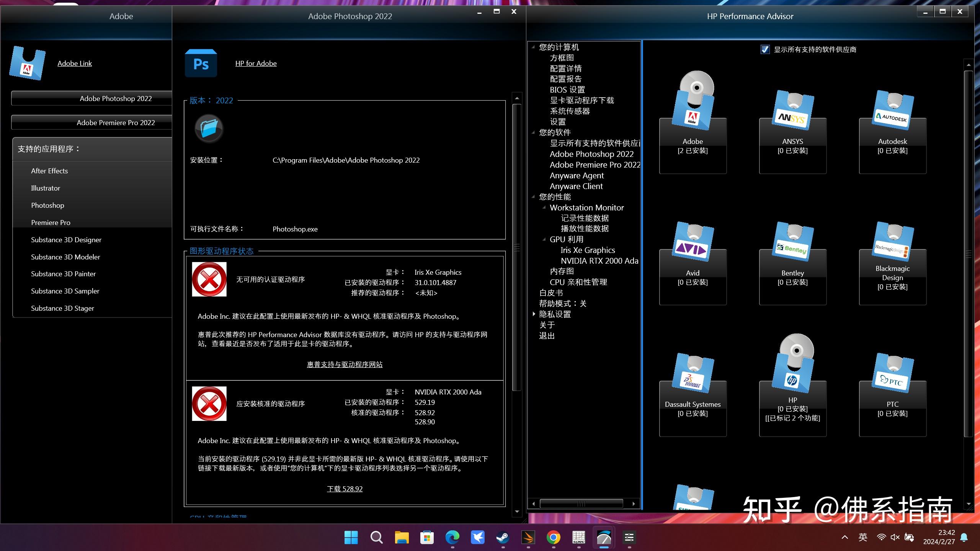The height and width of the screenshot is (551, 980).
Task: Open the HP Performance Advisor taskbar icon
Action: click(x=604, y=537)
